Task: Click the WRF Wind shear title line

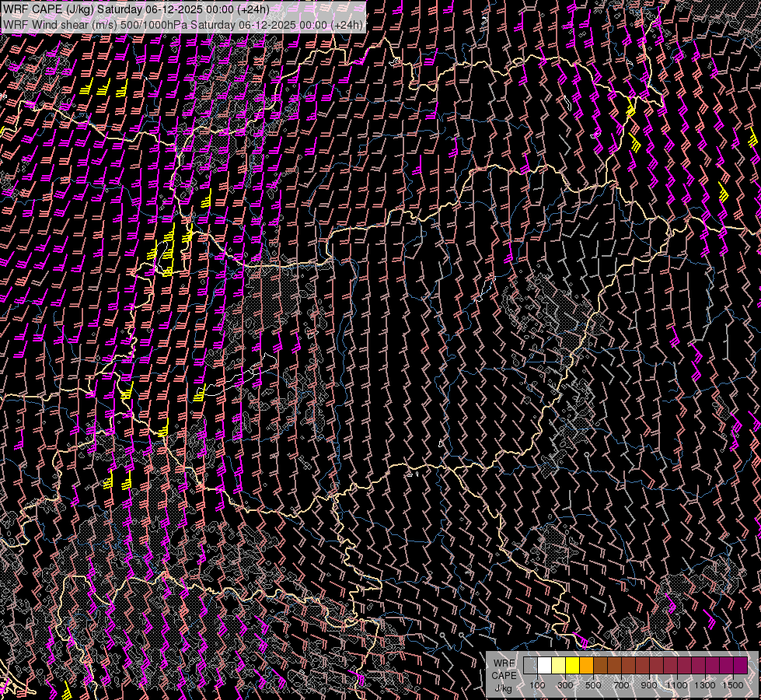Action: coord(183,24)
